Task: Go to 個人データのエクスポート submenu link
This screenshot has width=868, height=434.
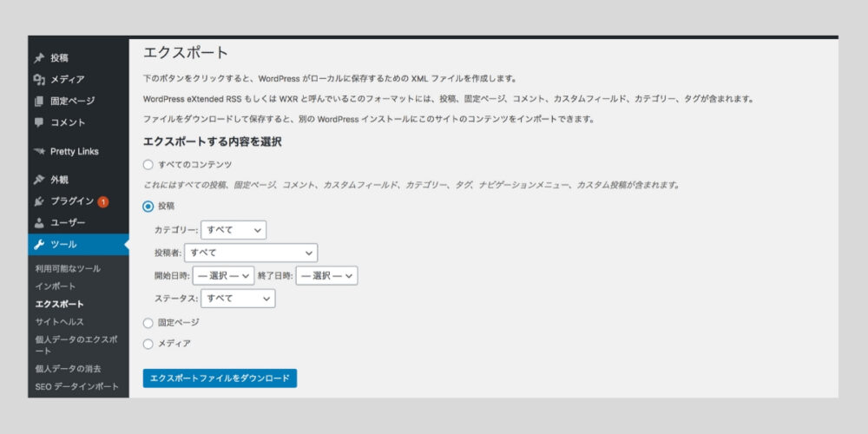Action: (76, 345)
